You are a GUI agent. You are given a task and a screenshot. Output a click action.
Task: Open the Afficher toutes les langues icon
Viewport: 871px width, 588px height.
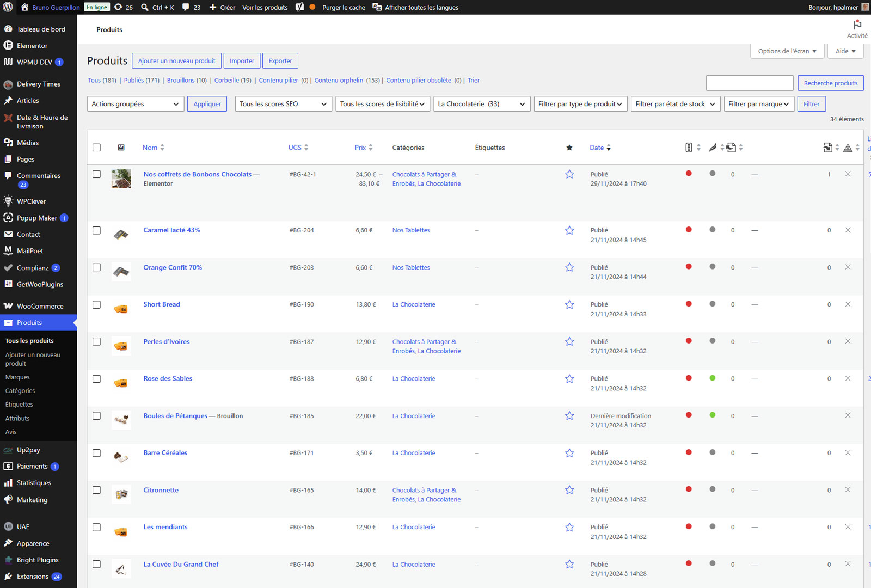[377, 7]
